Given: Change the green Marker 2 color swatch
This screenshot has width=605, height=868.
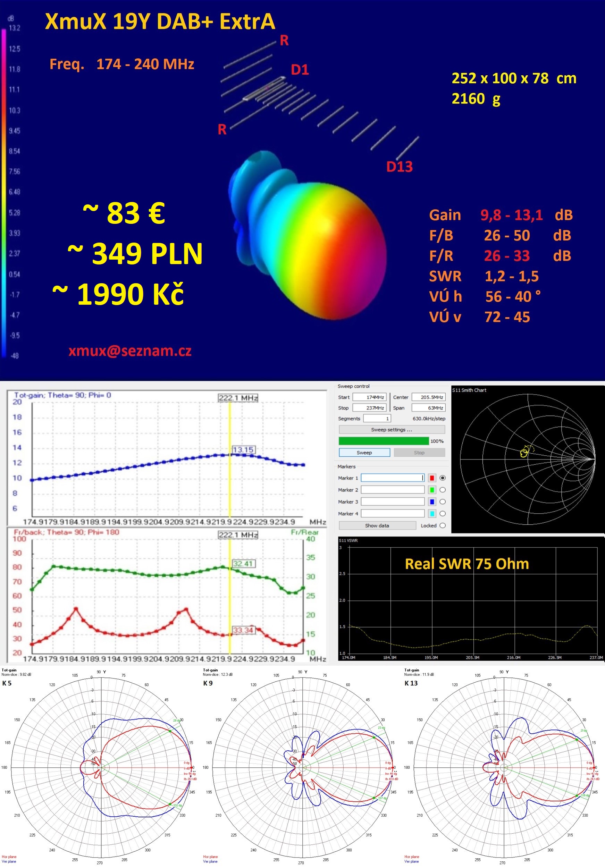Looking at the screenshot, I should point(432,490).
